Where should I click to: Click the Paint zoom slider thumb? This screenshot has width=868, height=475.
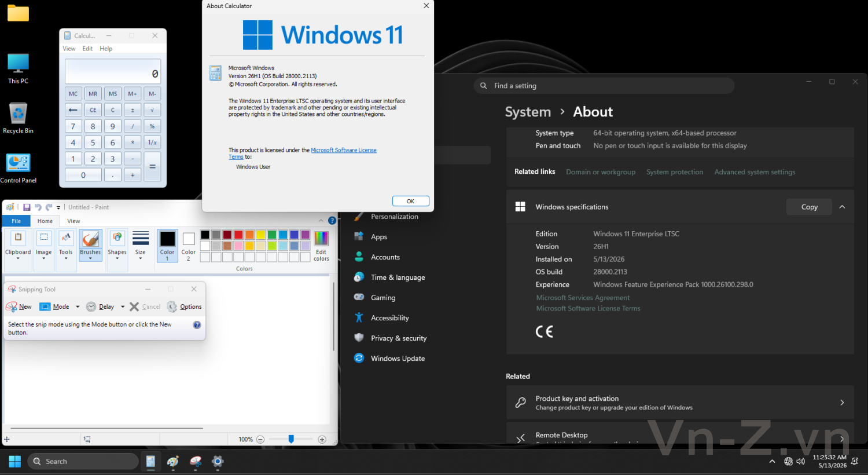pos(291,440)
